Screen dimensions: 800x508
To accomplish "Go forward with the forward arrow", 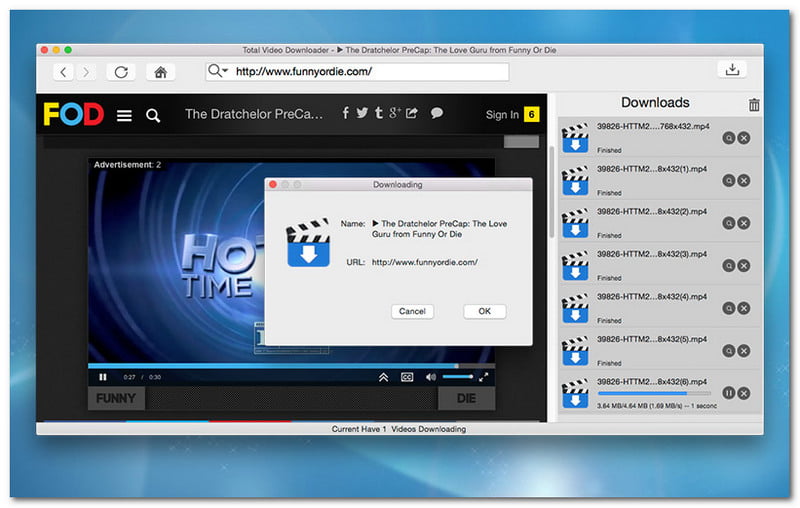I will click(86, 72).
